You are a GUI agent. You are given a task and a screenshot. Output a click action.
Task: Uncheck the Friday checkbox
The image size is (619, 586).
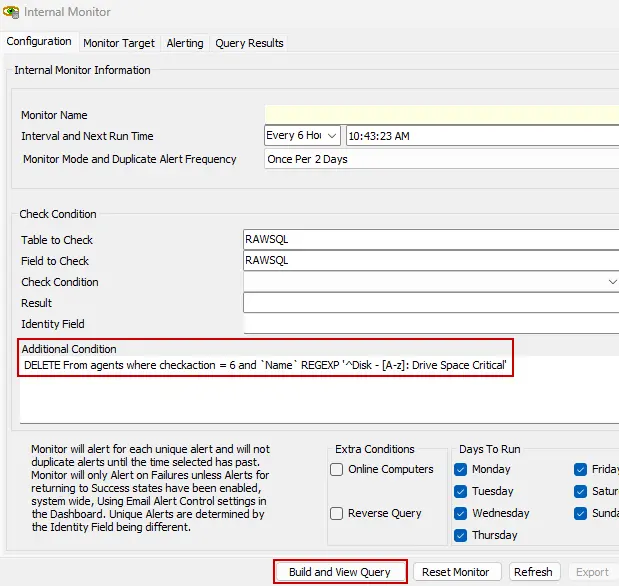[x=580, y=470]
